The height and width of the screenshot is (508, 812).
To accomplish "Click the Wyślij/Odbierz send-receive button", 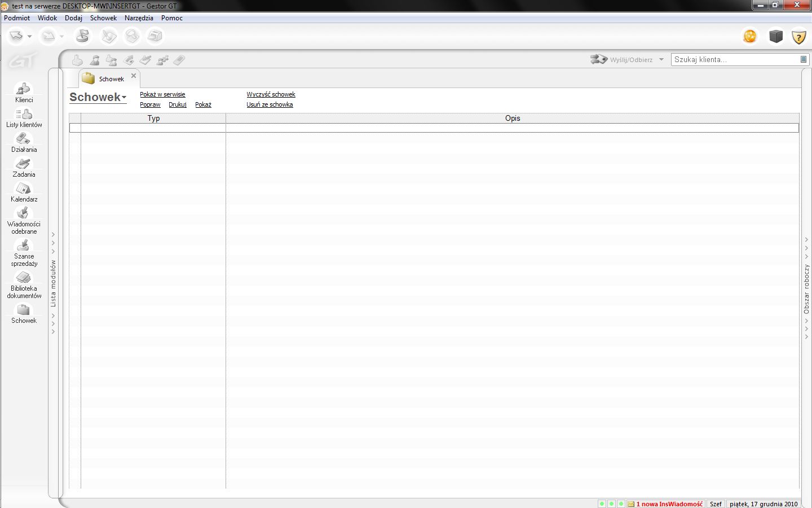I will coord(621,59).
